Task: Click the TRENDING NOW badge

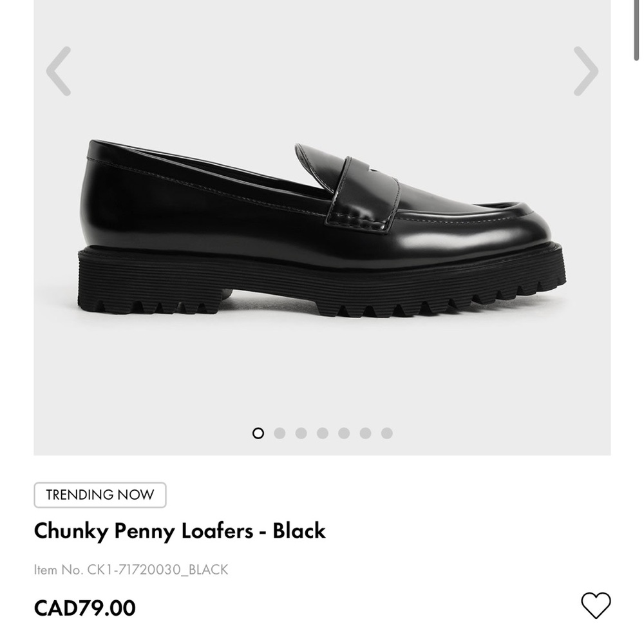Action: coord(100,495)
